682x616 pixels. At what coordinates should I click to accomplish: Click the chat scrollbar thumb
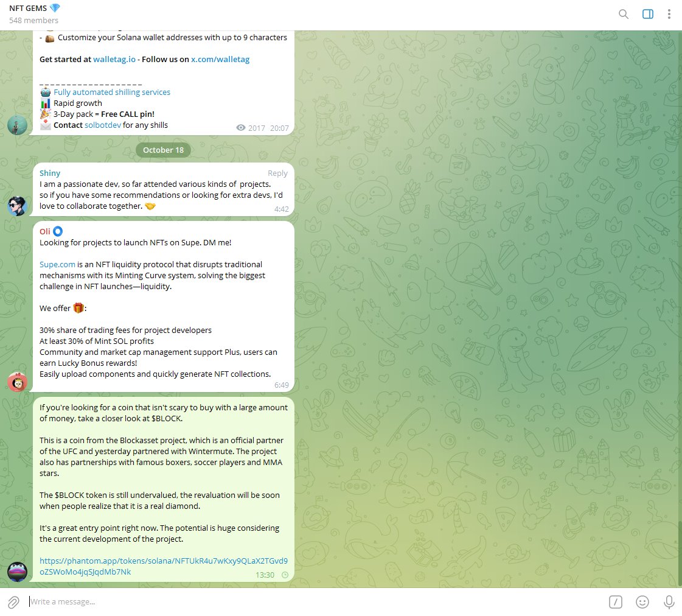680,553
